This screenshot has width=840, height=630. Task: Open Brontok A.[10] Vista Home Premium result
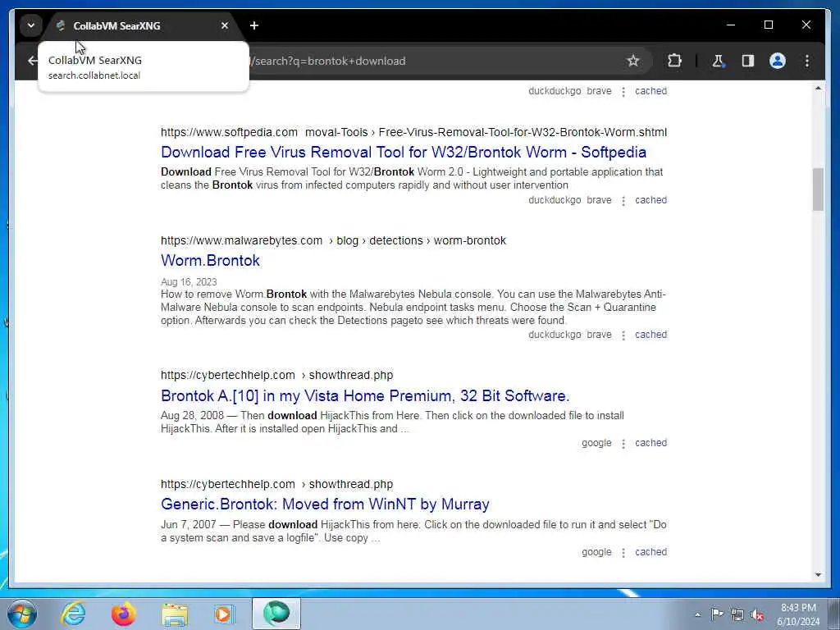365,396
